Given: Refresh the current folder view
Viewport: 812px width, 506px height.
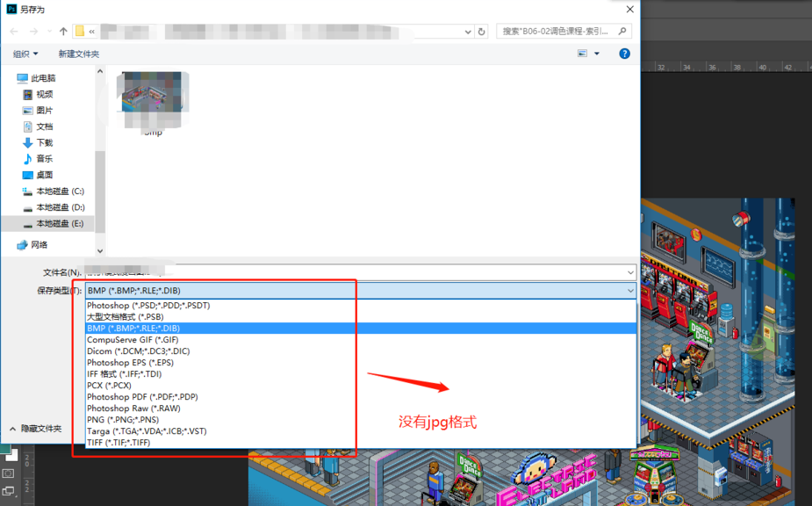Looking at the screenshot, I should click(482, 32).
